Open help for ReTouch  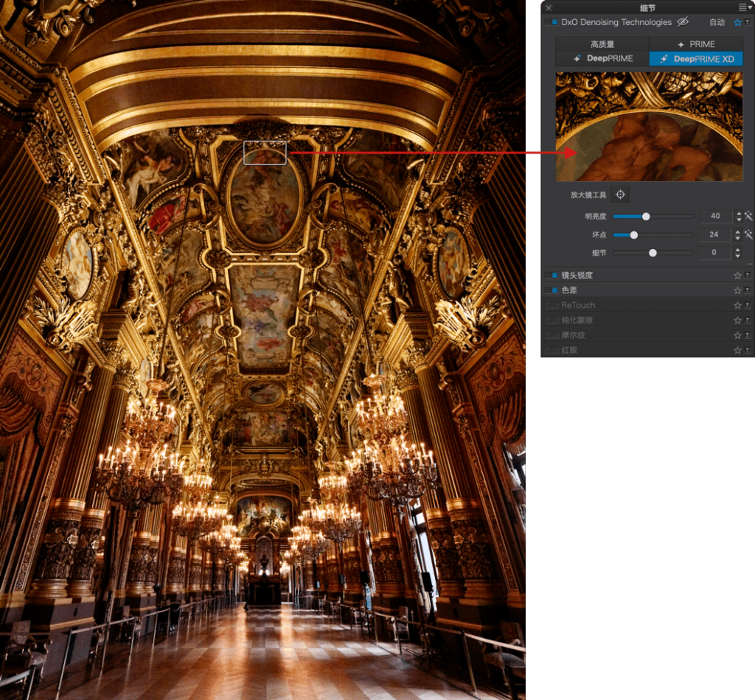[748, 305]
